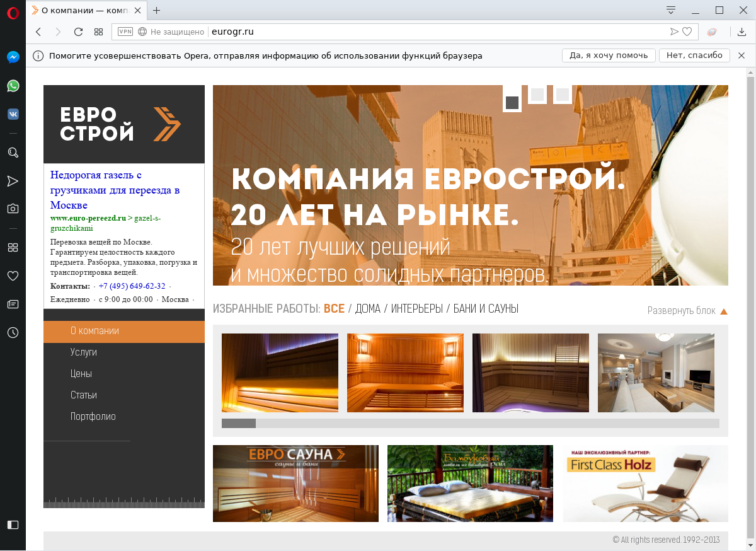
Task: Open the sidebar search magnifier
Action: point(13,153)
